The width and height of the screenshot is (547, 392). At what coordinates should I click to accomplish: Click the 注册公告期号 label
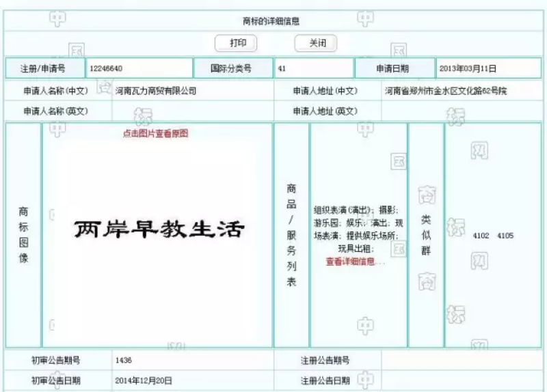(x=325, y=361)
